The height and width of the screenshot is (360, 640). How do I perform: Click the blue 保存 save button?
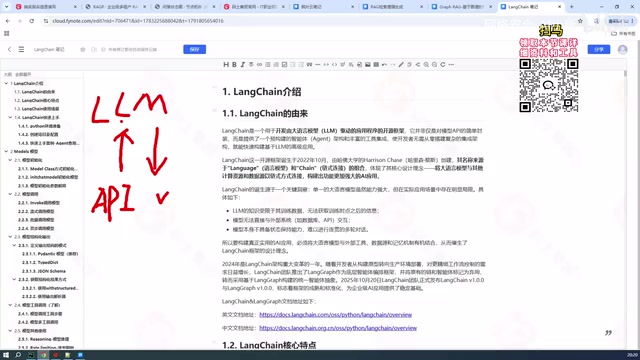(195, 49)
